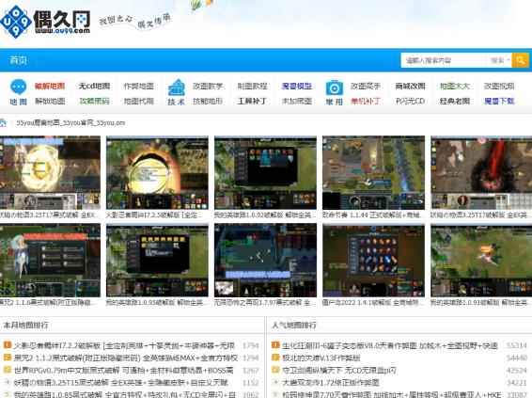The width and height of the screenshot is (532, 398).
Task: Open the glowing orb map thumbnail in second column
Action: coord(157,172)
